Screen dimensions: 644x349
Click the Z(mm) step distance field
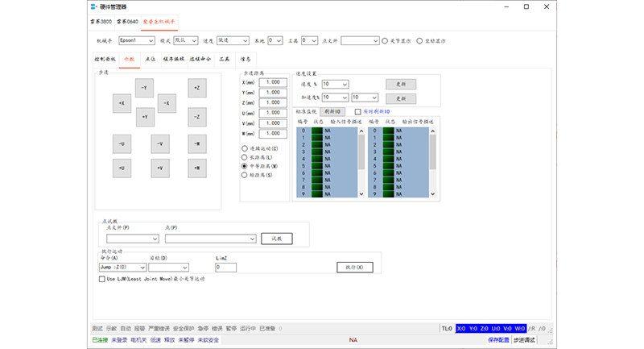point(273,103)
